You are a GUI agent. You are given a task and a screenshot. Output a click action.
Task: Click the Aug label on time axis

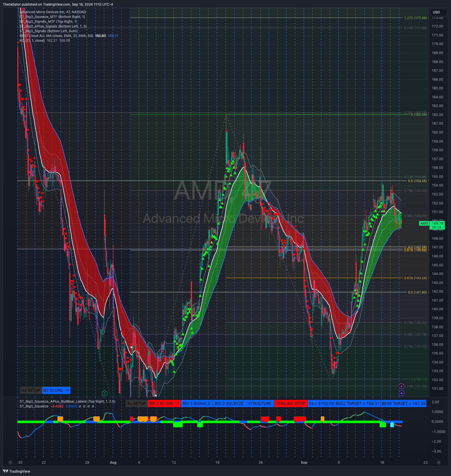(113, 462)
